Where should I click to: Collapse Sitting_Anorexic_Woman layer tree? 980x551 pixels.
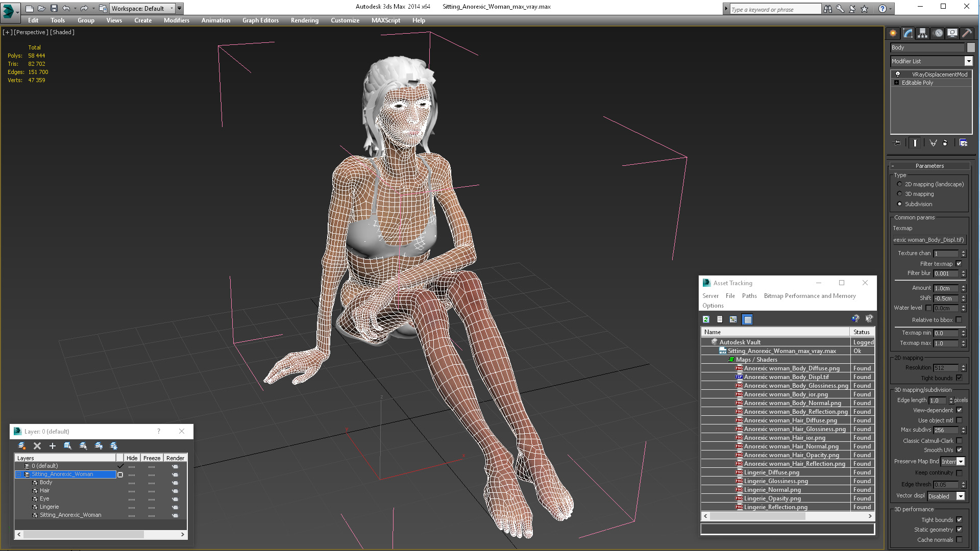[19, 474]
